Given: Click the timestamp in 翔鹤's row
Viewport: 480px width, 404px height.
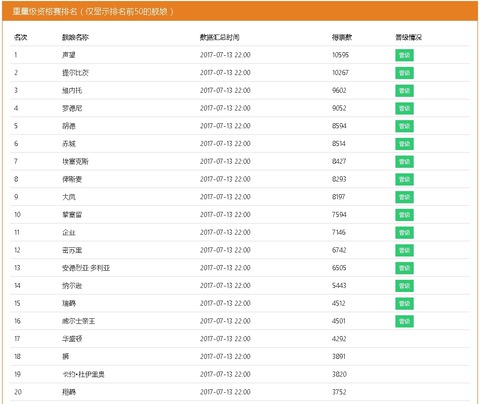Looking at the screenshot, I should point(225,392).
